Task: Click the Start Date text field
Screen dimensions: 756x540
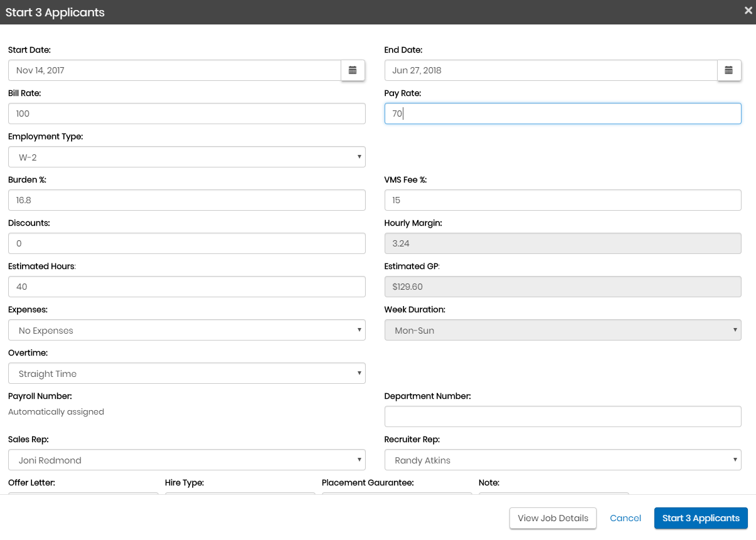Action: pos(174,70)
